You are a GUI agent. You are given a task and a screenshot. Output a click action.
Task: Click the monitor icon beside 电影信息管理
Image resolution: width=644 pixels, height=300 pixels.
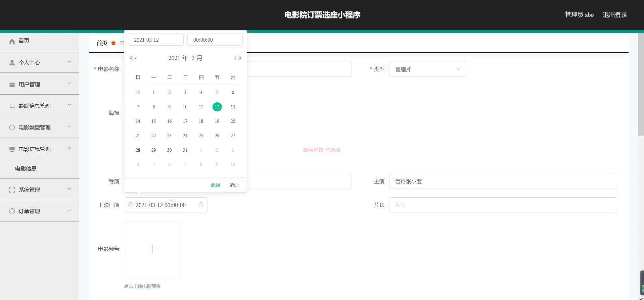coord(12,149)
